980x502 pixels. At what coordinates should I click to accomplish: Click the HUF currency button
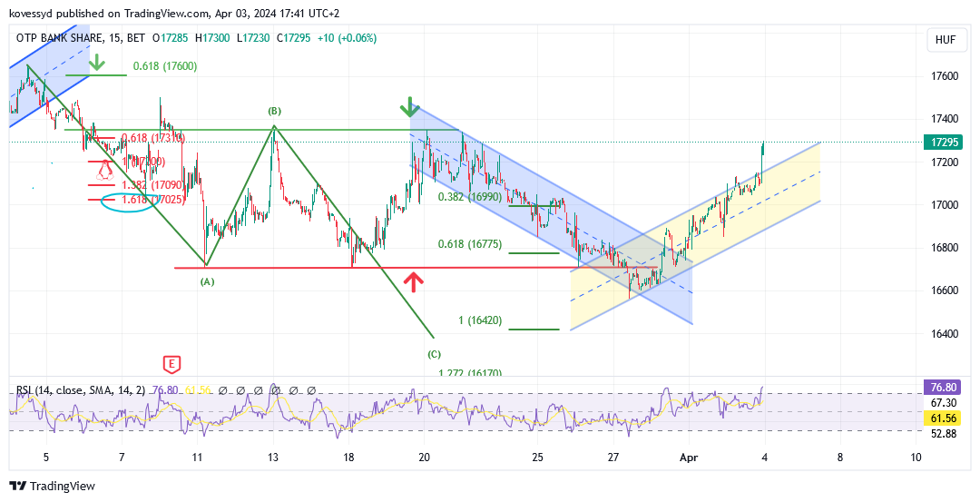click(x=945, y=39)
